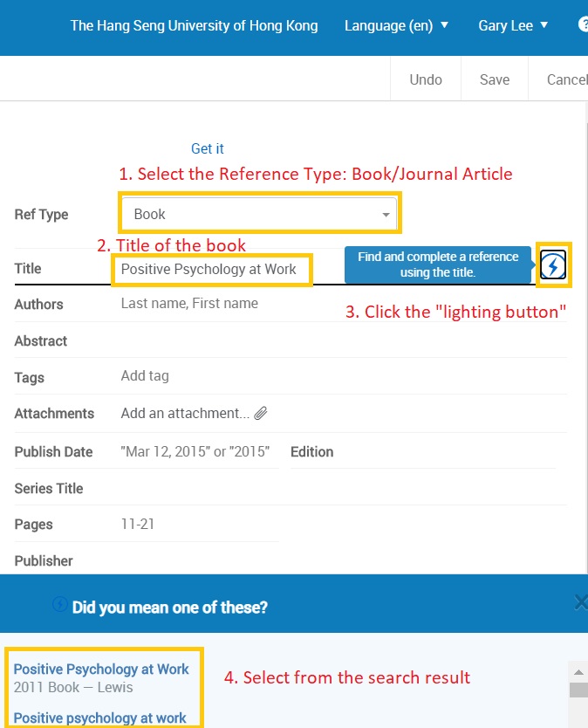Click the Undo button
The height and width of the screenshot is (728, 588).
[426, 79]
